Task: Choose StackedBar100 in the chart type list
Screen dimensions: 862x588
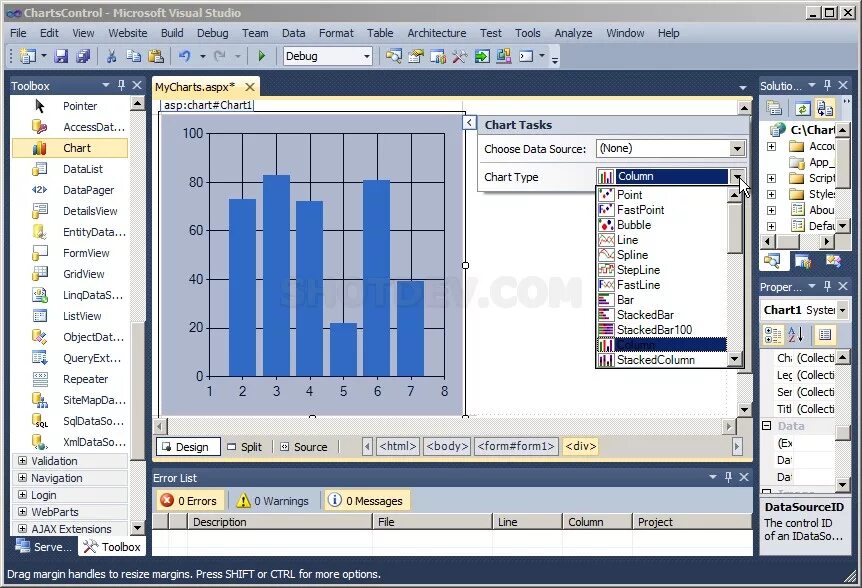Action: (x=662, y=330)
